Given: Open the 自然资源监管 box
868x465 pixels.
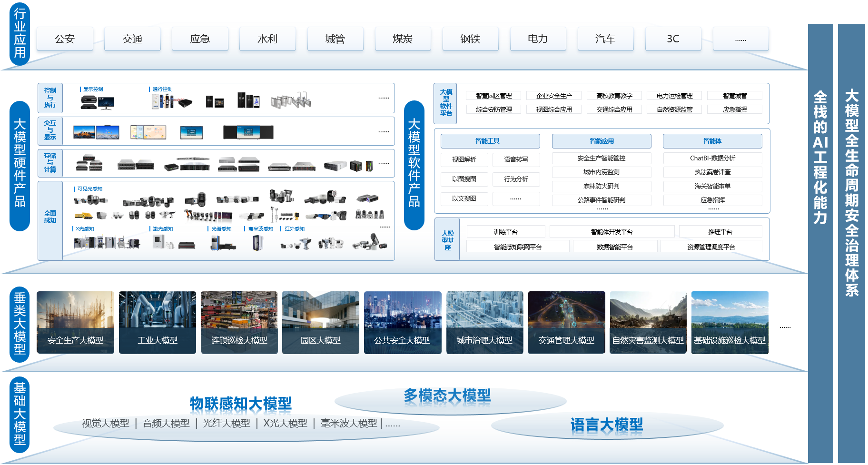Looking at the screenshot, I should [674, 109].
